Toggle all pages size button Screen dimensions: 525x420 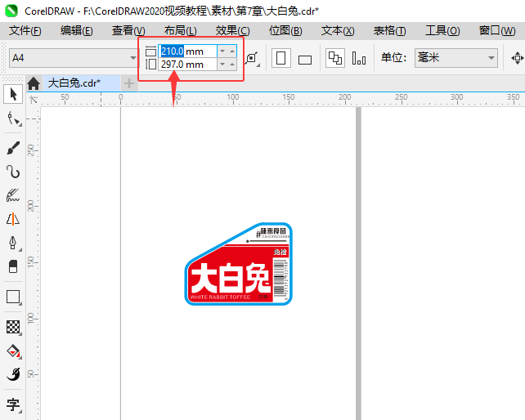coord(335,58)
